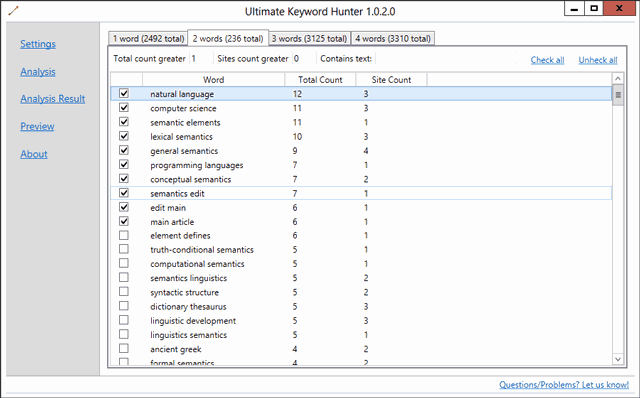
Task: Check the ancient greek checkbox
Action: click(x=124, y=349)
